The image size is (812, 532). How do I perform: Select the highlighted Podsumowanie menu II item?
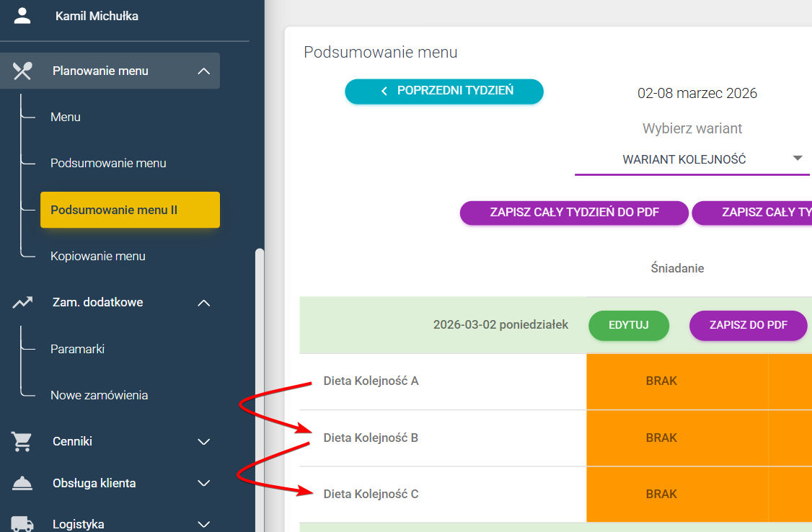tap(130, 210)
